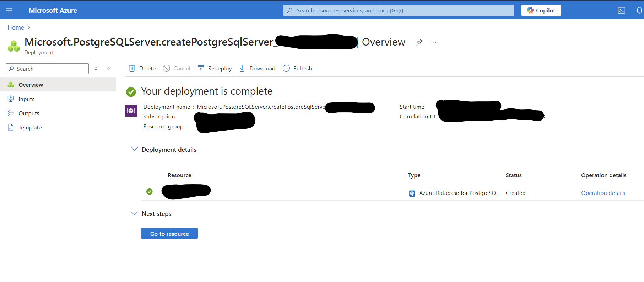Click the Inputs sidebar icon

pos(11,99)
